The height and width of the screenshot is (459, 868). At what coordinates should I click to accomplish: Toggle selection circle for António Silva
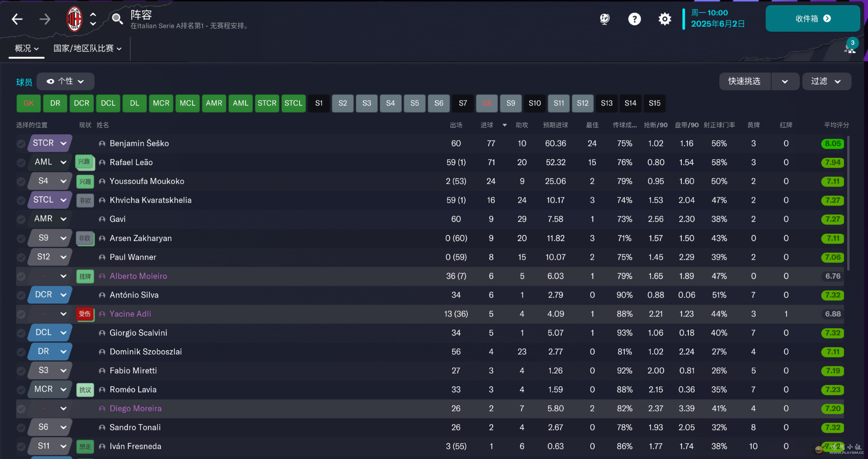pos(21,295)
